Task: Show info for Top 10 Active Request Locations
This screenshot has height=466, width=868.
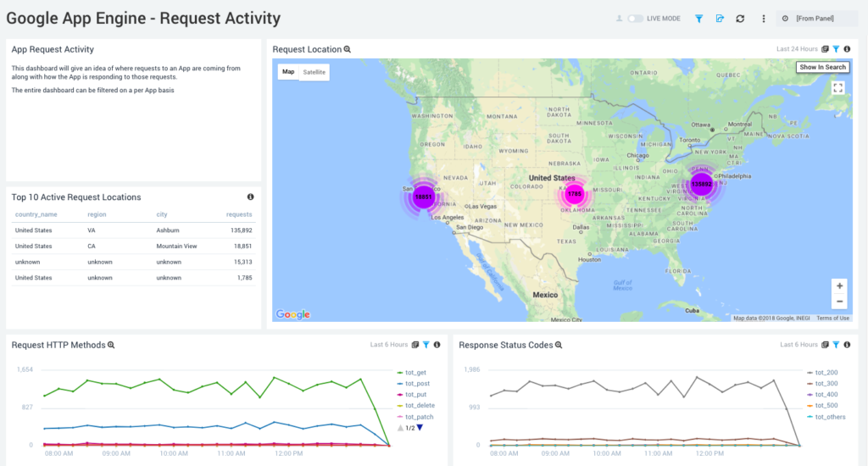Action: pos(250,197)
